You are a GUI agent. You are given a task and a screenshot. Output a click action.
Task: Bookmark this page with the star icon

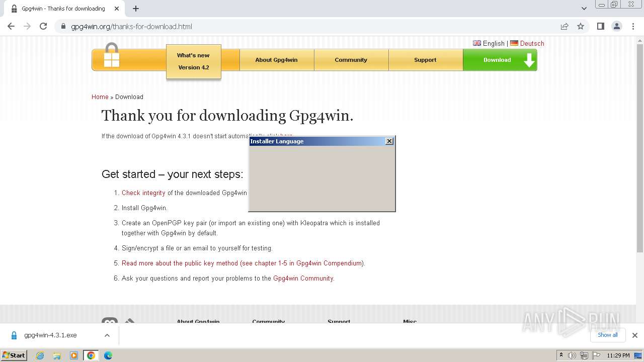tap(581, 26)
